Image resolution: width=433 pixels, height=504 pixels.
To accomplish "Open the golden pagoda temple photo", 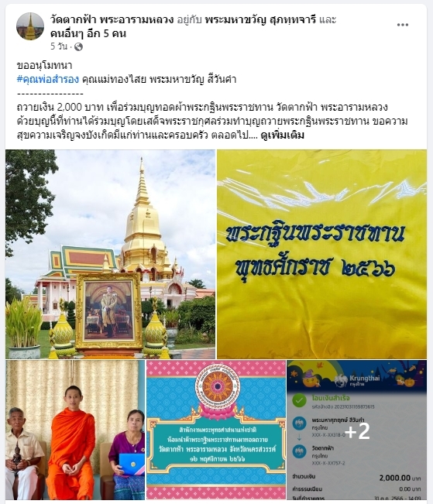I will [110, 254].
